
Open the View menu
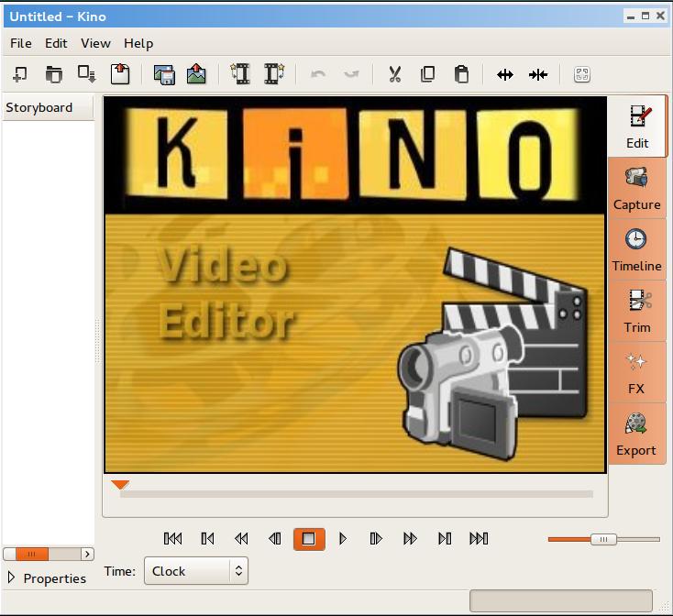(x=95, y=43)
